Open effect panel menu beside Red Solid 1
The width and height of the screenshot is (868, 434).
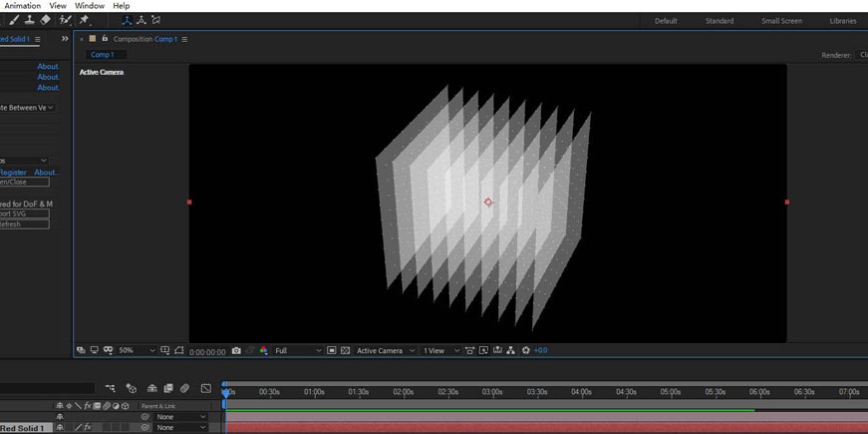click(x=37, y=39)
